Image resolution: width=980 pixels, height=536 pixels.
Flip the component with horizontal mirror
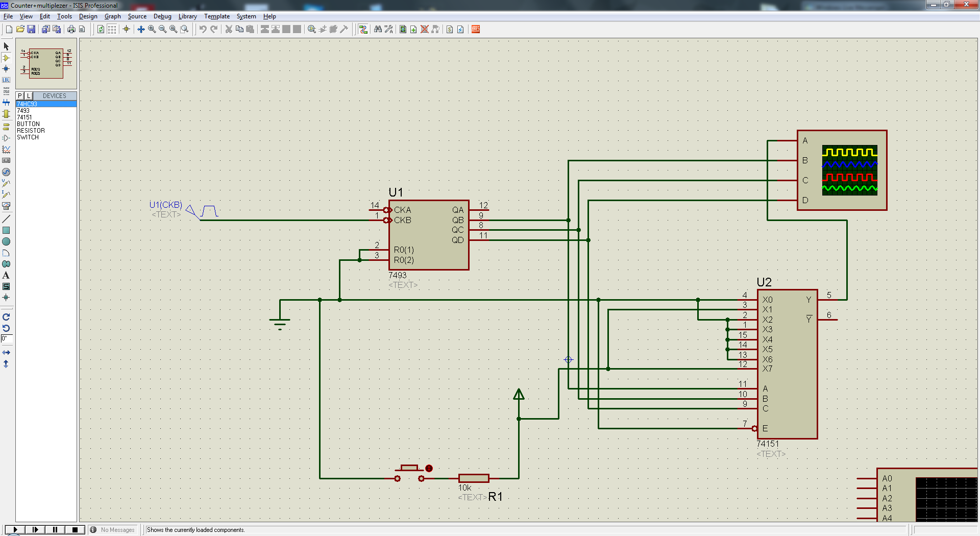[6, 353]
